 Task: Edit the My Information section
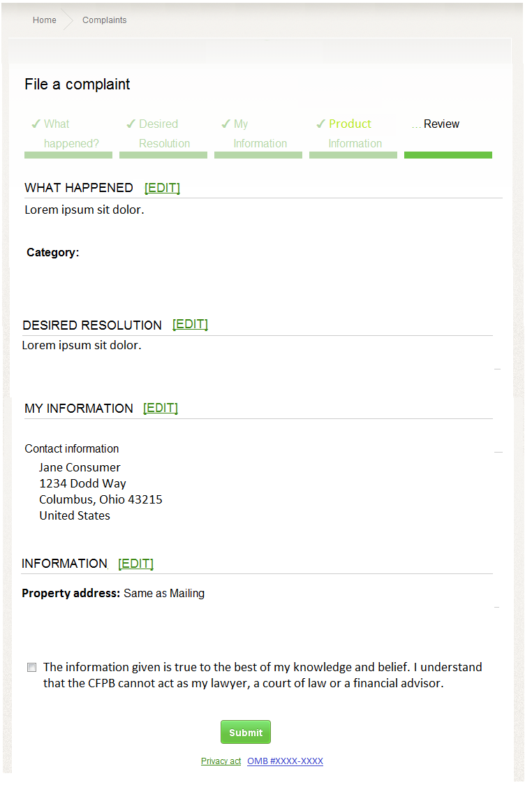coord(161,408)
